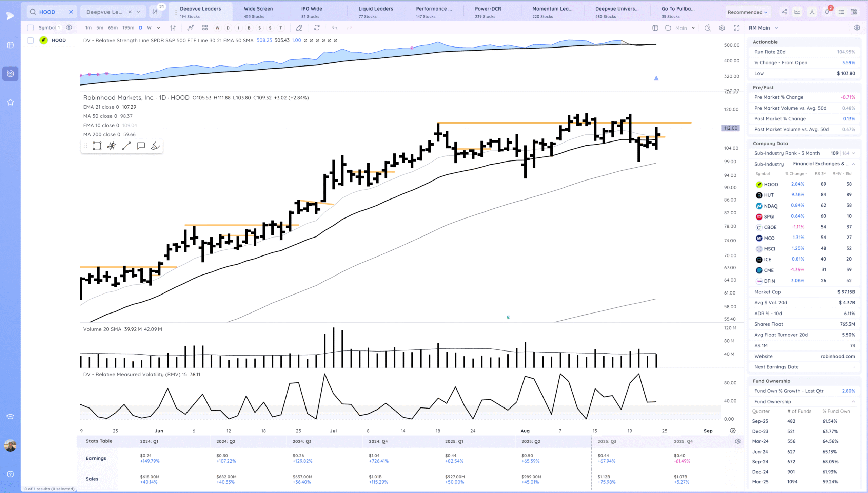
Task: Toggle the B circle chart marker
Action: (x=249, y=28)
